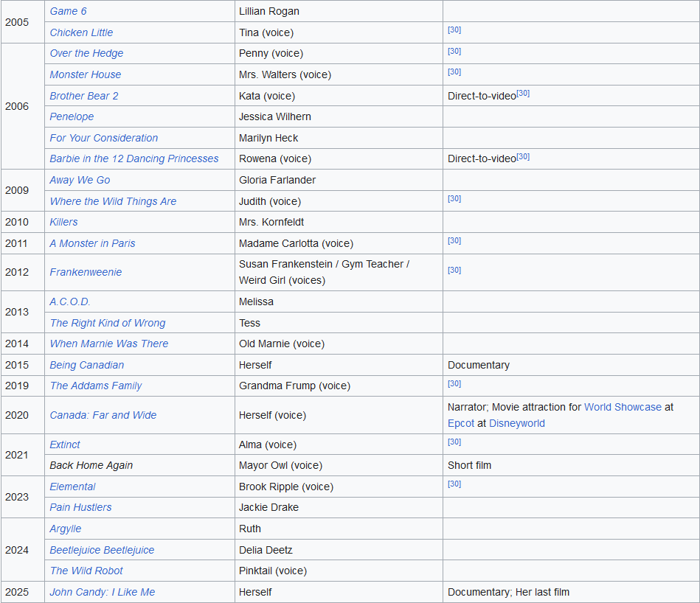Open citation 30 in Monster House row
This screenshot has width=700, height=603.
coord(454,72)
